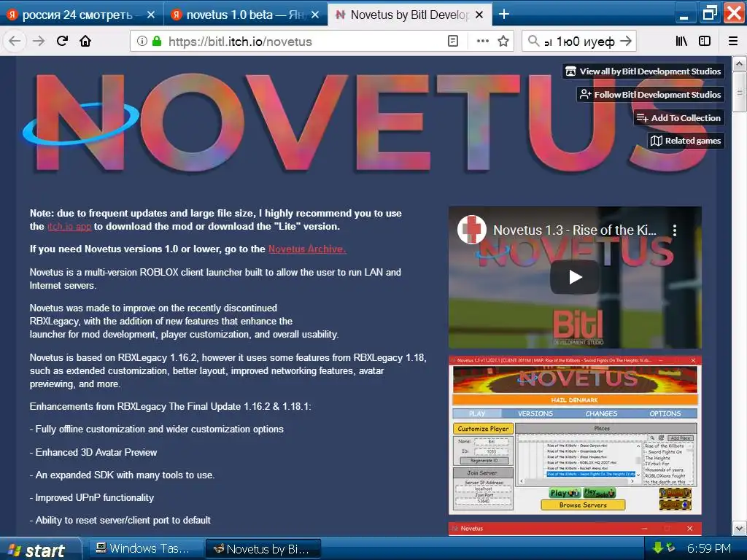Select Novetus by Bi... taskbar button
747x560 pixels.
click(263, 549)
